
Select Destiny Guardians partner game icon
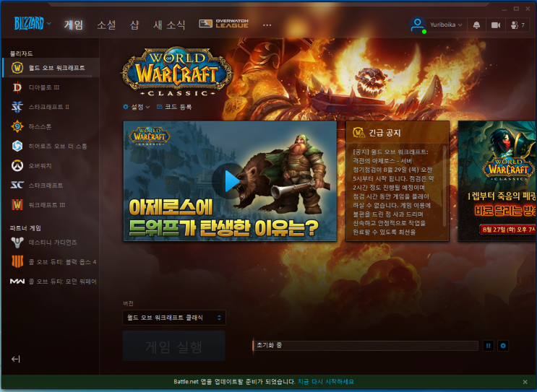point(17,242)
